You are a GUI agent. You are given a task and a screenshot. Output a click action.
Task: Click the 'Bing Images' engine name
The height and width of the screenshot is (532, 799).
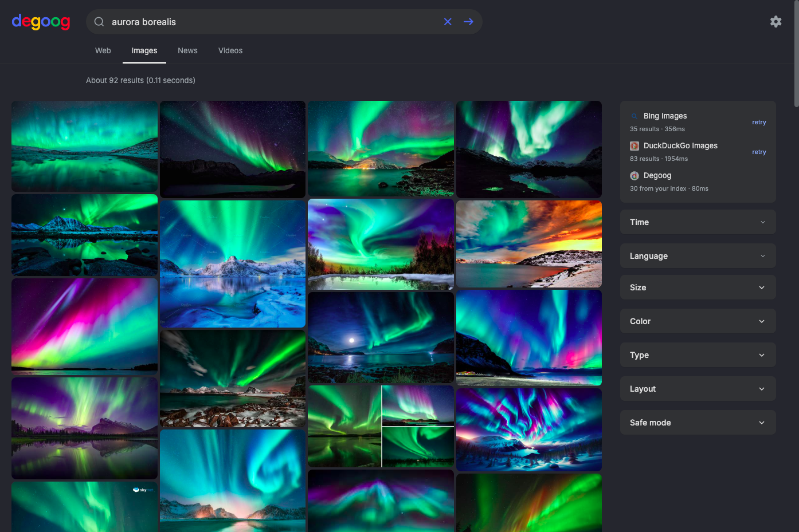pos(665,116)
